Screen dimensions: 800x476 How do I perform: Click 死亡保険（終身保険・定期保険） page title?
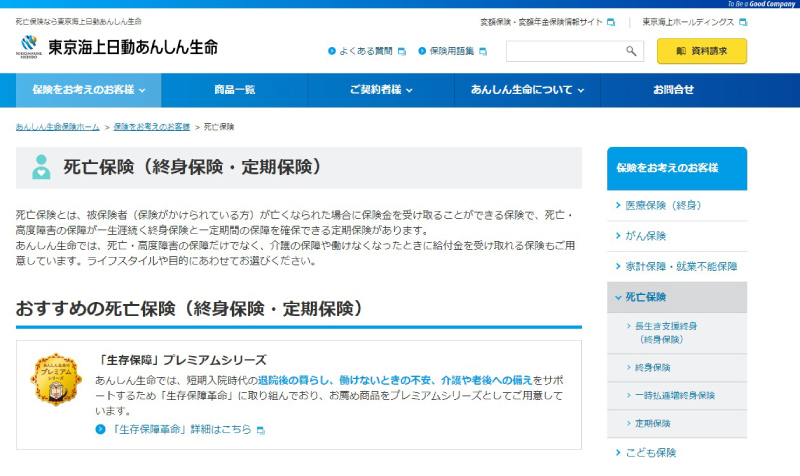(x=193, y=167)
